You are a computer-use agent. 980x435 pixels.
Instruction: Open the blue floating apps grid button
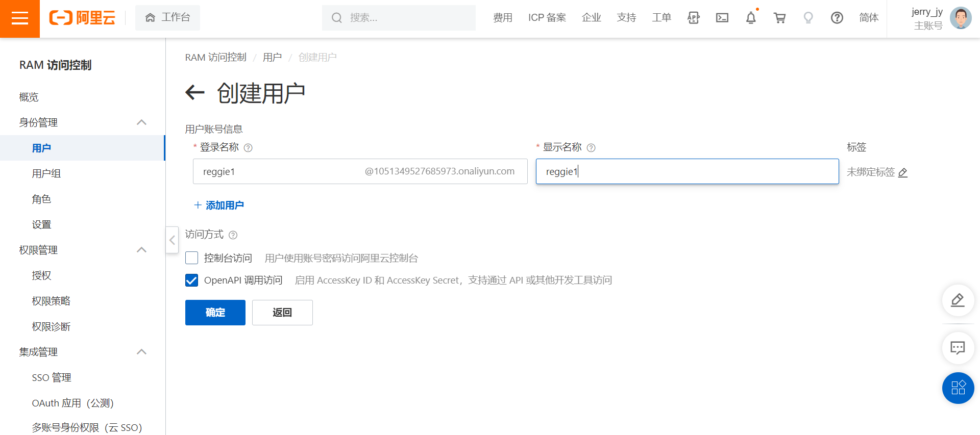click(x=958, y=388)
